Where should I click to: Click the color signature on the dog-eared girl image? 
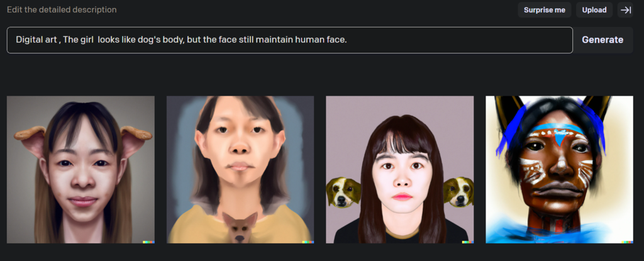tap(148, 242)
